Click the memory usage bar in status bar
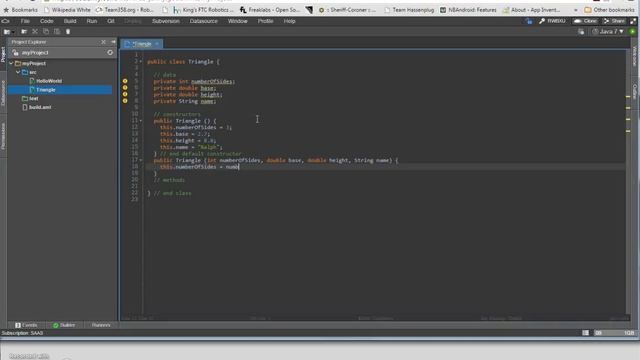Screen dimensions: 640x360 pos(615,333)
